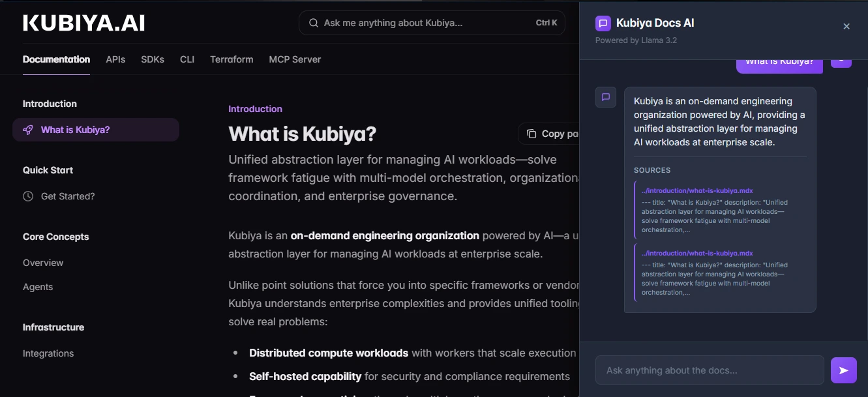
Task: Click the Ctrl K shortcut badge
Action: point(546,23)
